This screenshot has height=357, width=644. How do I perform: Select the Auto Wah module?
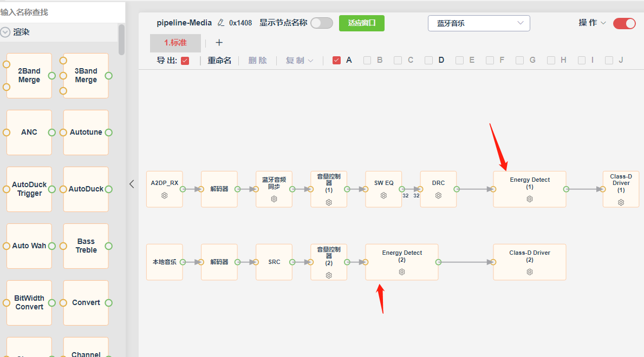point(29,246)
